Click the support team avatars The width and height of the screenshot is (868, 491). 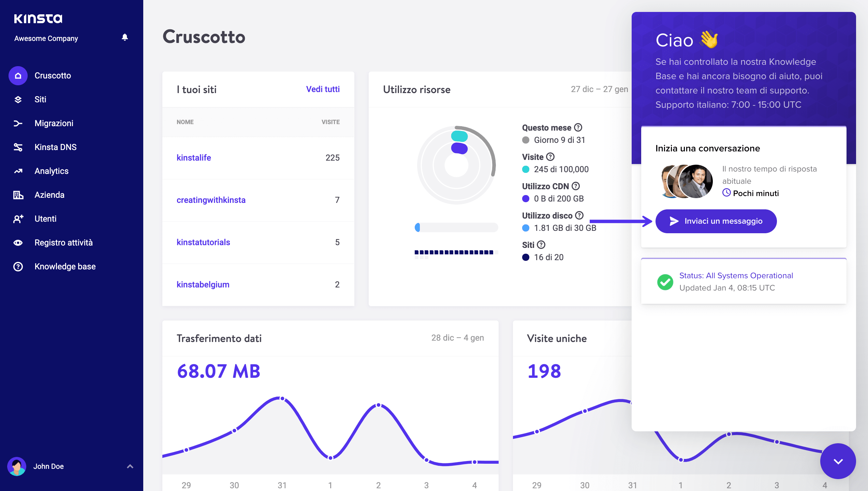tap(687, 181)
